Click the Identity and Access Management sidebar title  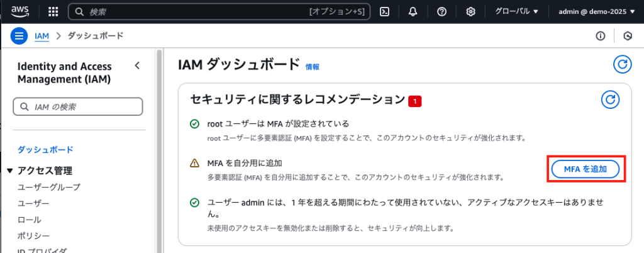coord(65,73)
